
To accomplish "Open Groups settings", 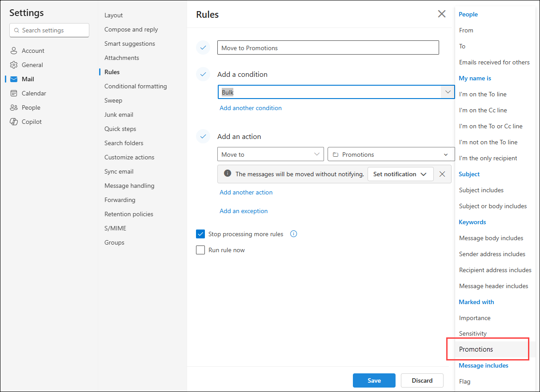I will 114,242.
